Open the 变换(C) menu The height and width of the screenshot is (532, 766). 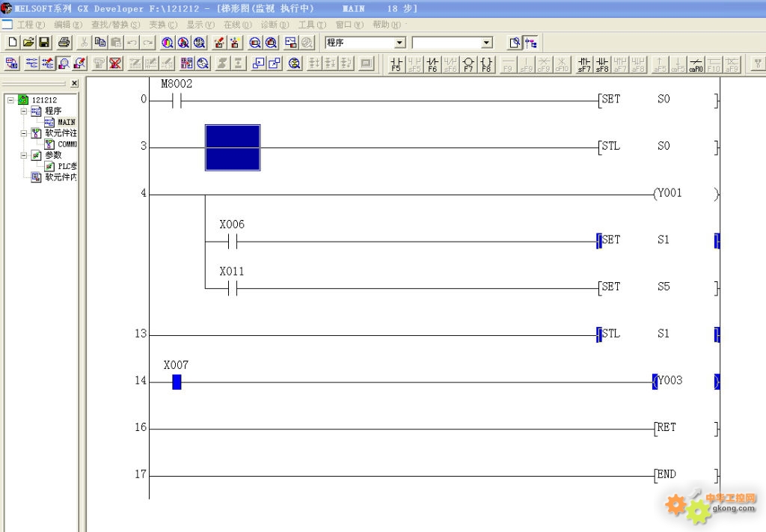coord(163,25)
